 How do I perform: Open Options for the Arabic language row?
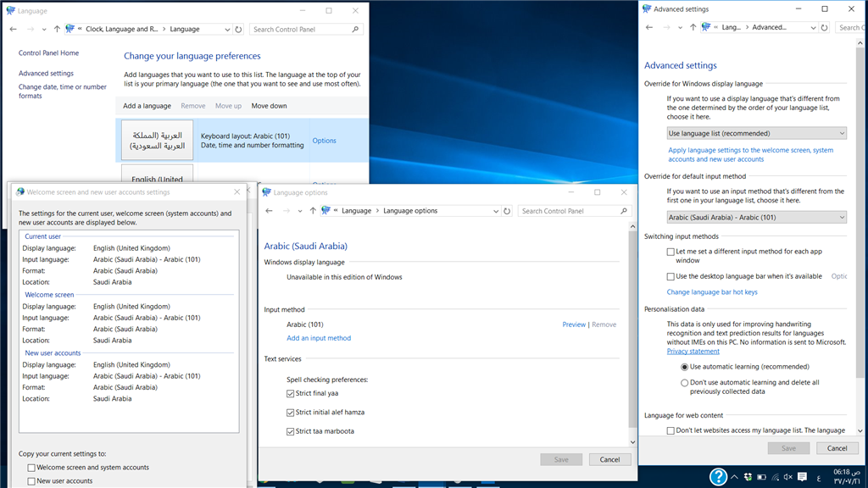coord(324,141)
